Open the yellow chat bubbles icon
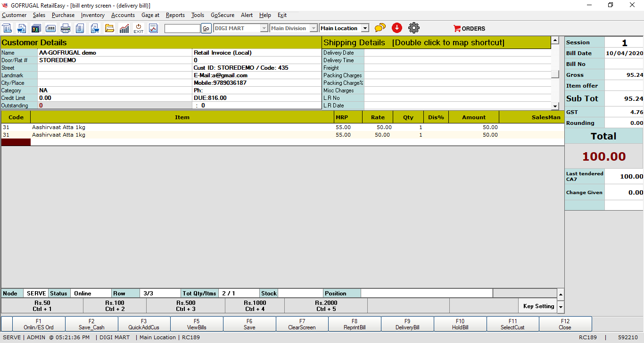The height and width of the screenshot is (343, 644). click(380, 28)
